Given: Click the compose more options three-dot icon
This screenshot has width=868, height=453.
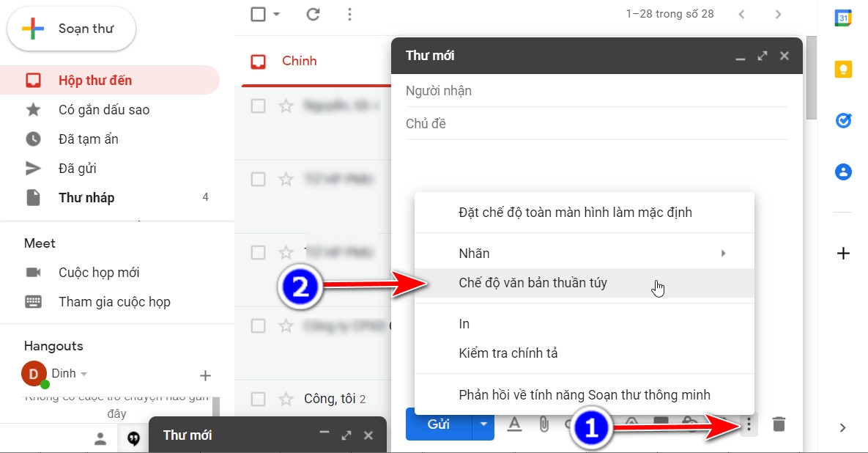Looking at the screenshot, I should tap(749, 424).
